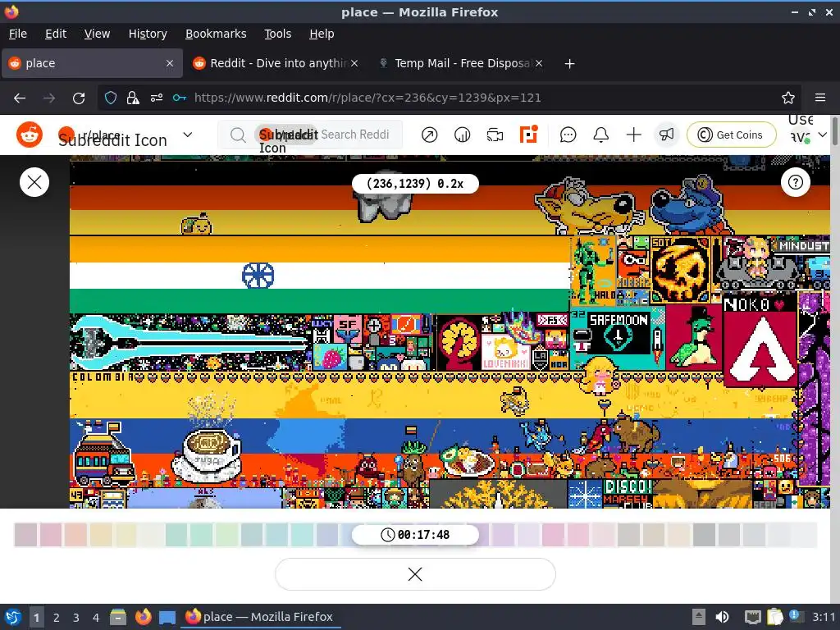Click the lock site security icon
Viewport: 840px width, 630px height.
[132, 98]
